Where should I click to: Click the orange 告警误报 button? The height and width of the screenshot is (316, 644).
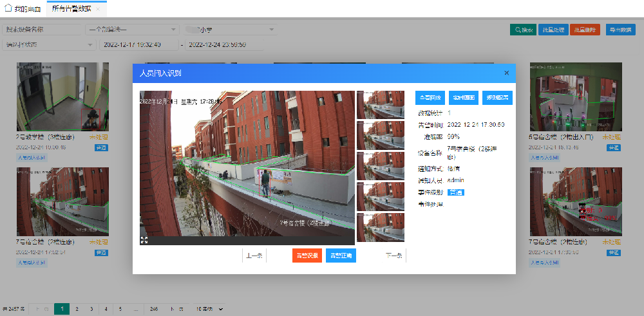click(x=307, y=256)
